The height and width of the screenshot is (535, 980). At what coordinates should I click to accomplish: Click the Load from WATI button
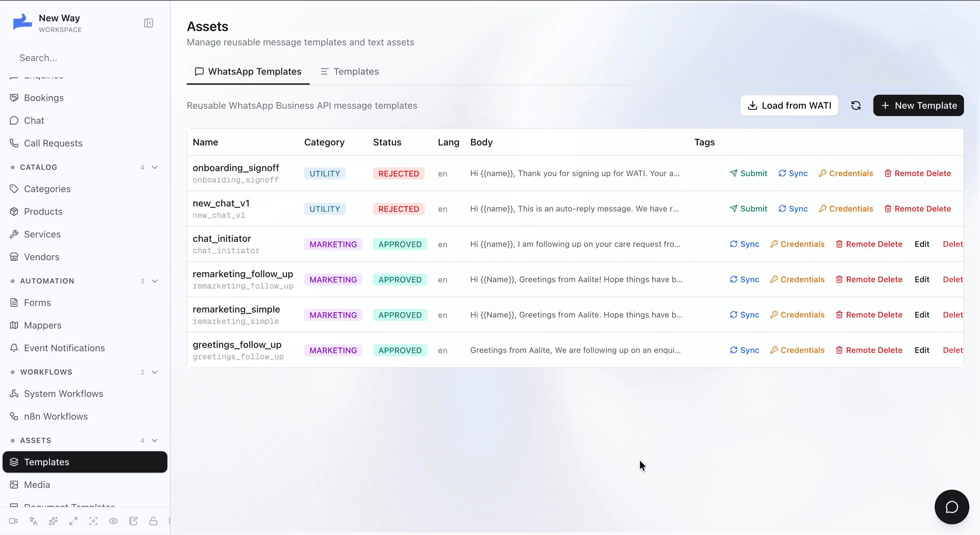(789, 105)
